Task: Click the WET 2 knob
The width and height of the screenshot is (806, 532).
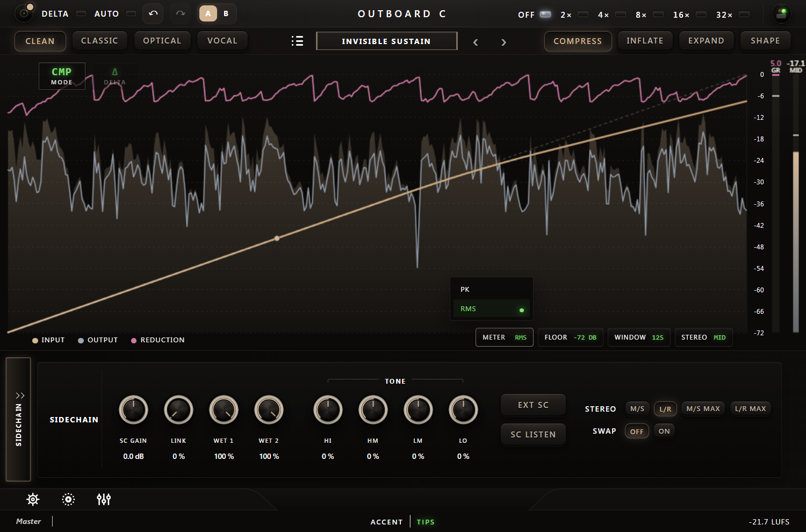Action: (269, 410)
